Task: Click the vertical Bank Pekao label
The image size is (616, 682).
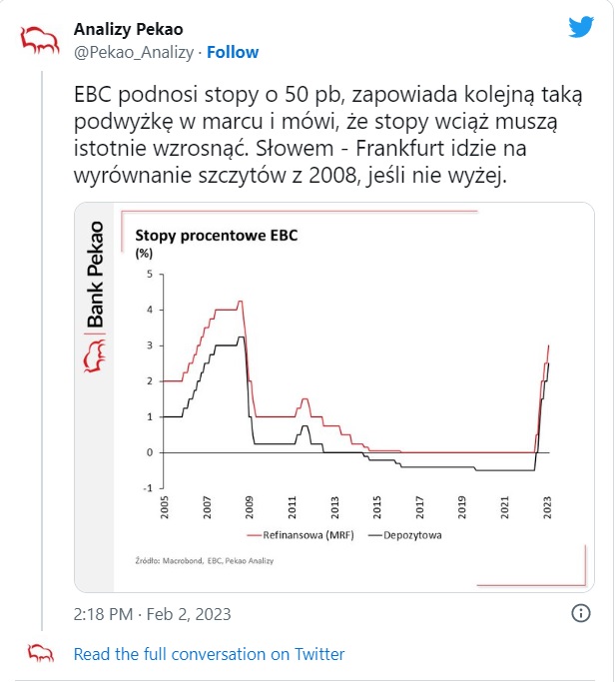Action: [95, 275]
